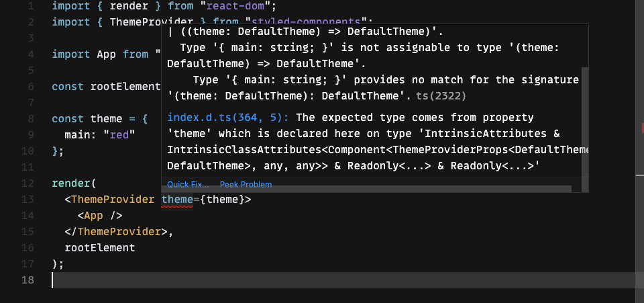Click the hover popup vertical scrollbar
The width and height of the screenshot is (644, 303).
(x=585, y=126)
